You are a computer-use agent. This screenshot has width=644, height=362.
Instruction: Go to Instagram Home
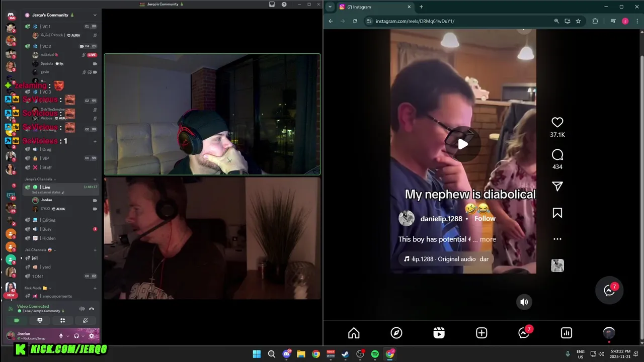coord(354,333)
